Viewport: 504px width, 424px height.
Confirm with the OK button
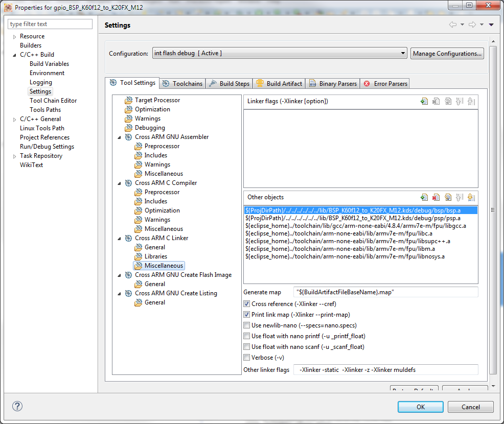coord(421,407)
